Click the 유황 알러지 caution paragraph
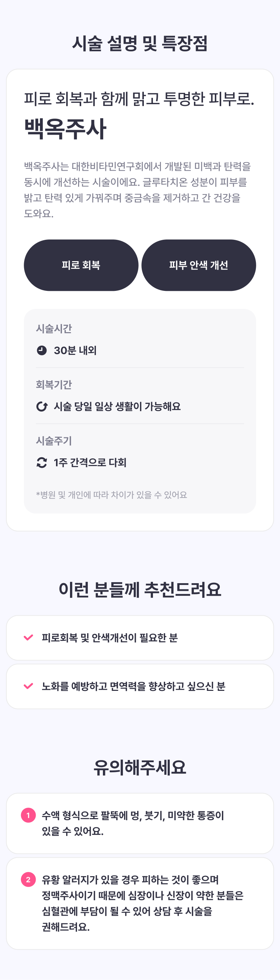This screenshot has width=280, height=980. [x=142, y=903]
